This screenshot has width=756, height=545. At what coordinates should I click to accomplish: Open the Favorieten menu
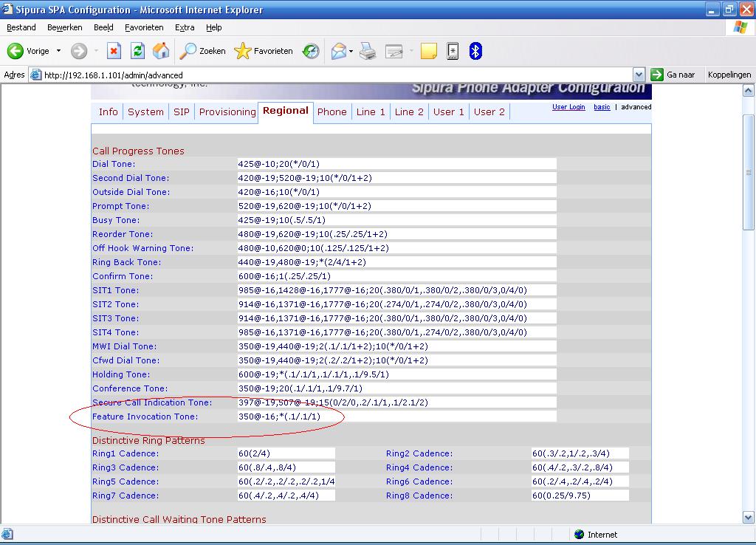coord(144,27)
